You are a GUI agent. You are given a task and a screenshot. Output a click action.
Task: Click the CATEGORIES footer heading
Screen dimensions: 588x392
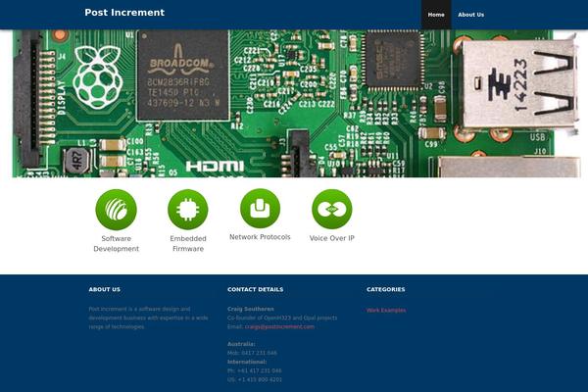[386, 290]
